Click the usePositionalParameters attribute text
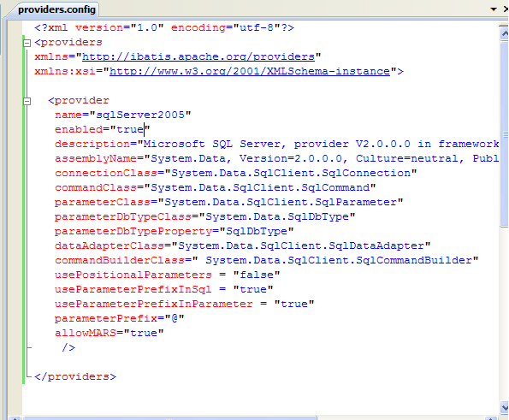Viewport: 509px width, 420px height. [x=167, y=275]
